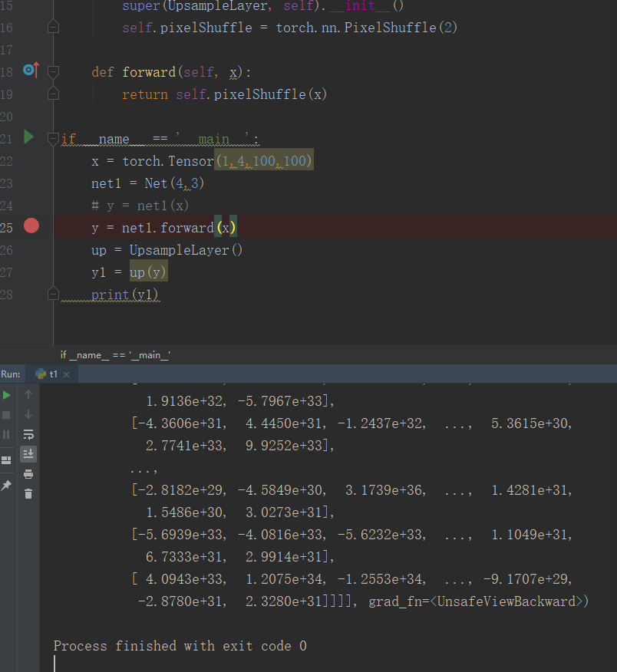Click on net1.forward(x) in line 25
The image size is (617, 672).
click(x=180, y=228)
